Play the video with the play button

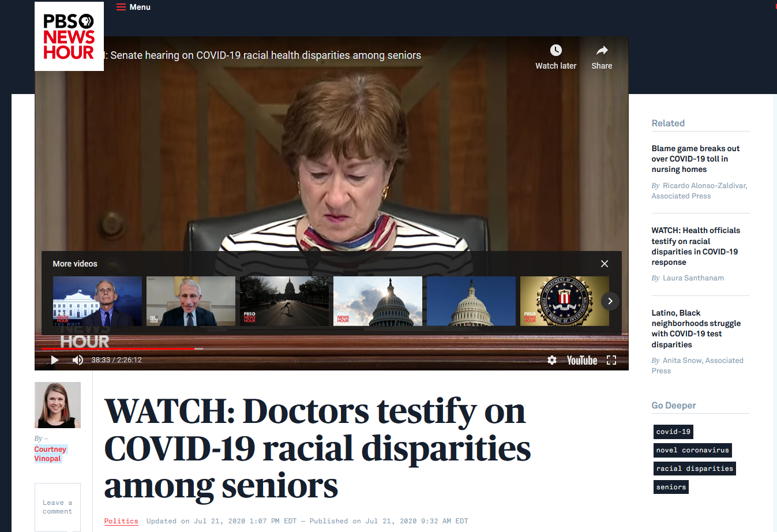(x=55, y=360)
